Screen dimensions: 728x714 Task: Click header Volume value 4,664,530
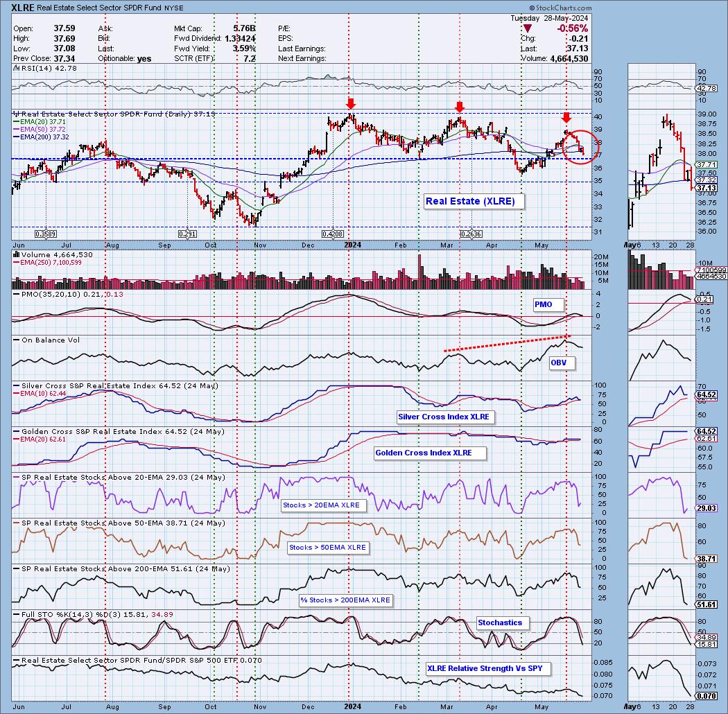[569, 58]
